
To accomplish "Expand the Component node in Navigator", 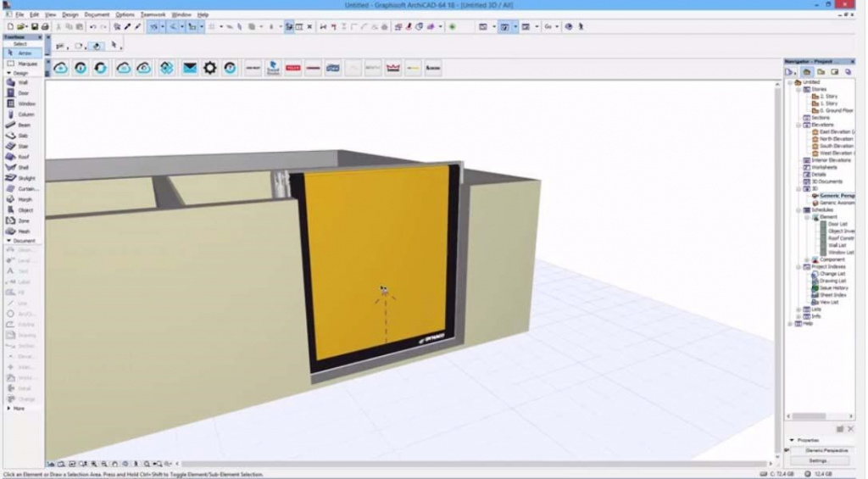I will point(807,259).
